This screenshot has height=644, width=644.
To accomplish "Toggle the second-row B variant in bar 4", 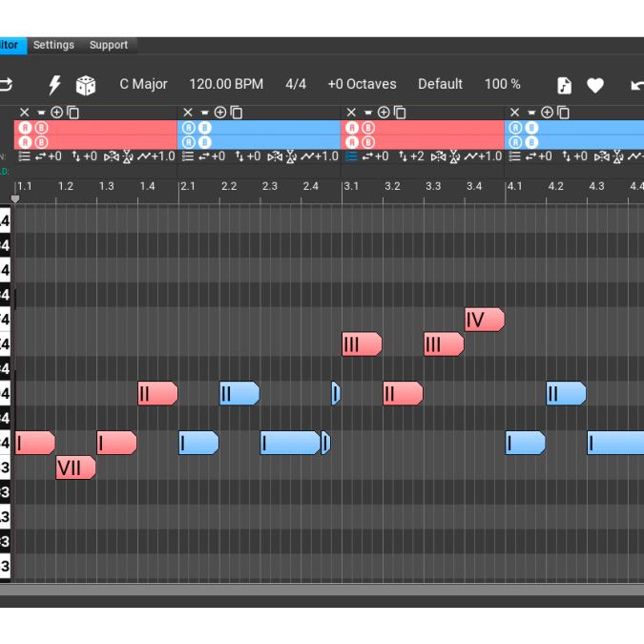I will coord(531,142).
